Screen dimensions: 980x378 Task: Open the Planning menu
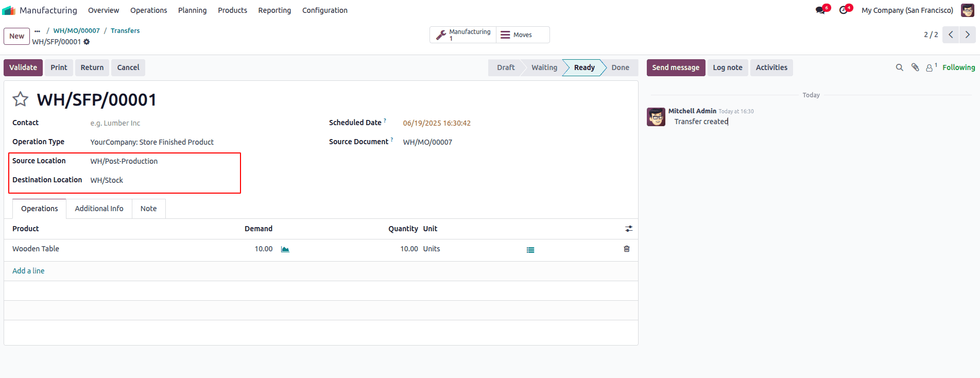pyautogui.click(x=192, y=10)
